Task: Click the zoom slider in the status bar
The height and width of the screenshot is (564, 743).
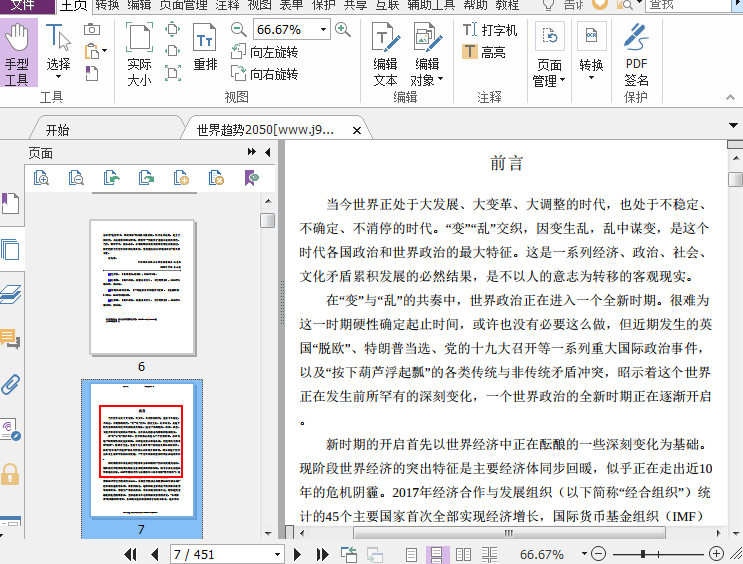Action: pos(652,554)
